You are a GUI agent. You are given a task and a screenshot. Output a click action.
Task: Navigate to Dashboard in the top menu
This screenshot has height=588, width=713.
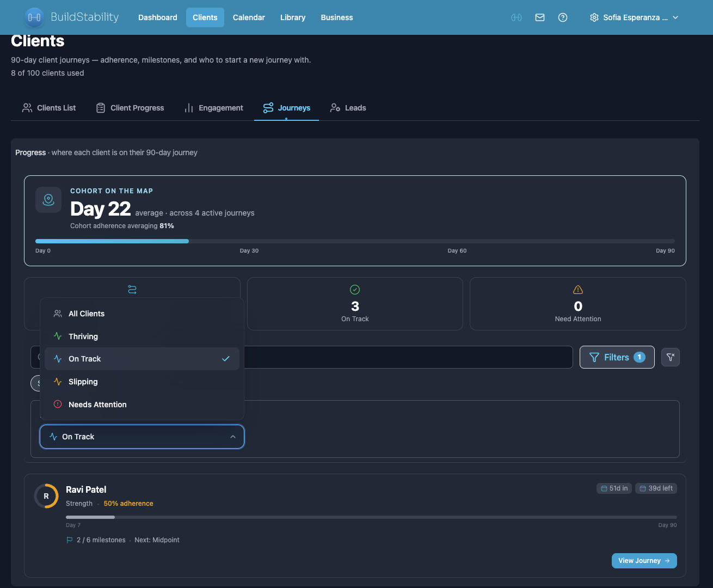tap(157, 17)
